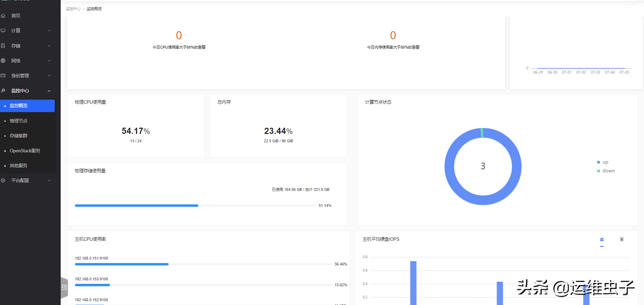Select the 监控概览 submenu item
The height and width of the screenshot is (305, 644).
click(27, 106)
